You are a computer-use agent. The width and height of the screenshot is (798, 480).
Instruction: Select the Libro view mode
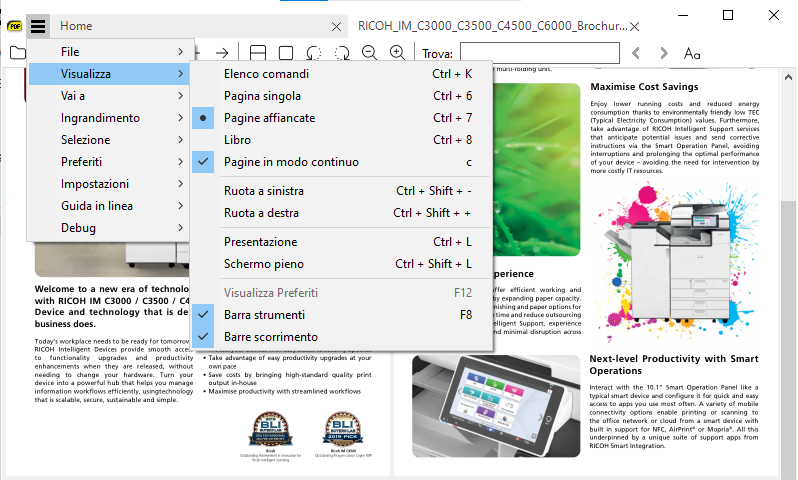pos(341,139)
